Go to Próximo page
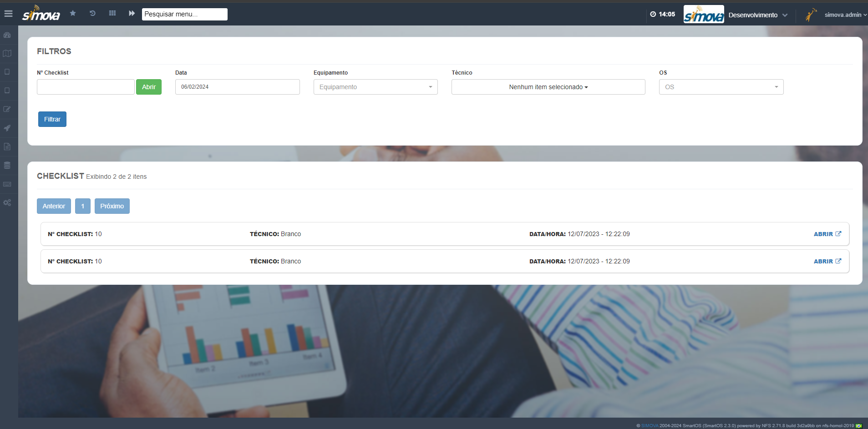 pyautogui.click(x=112, y=206)
